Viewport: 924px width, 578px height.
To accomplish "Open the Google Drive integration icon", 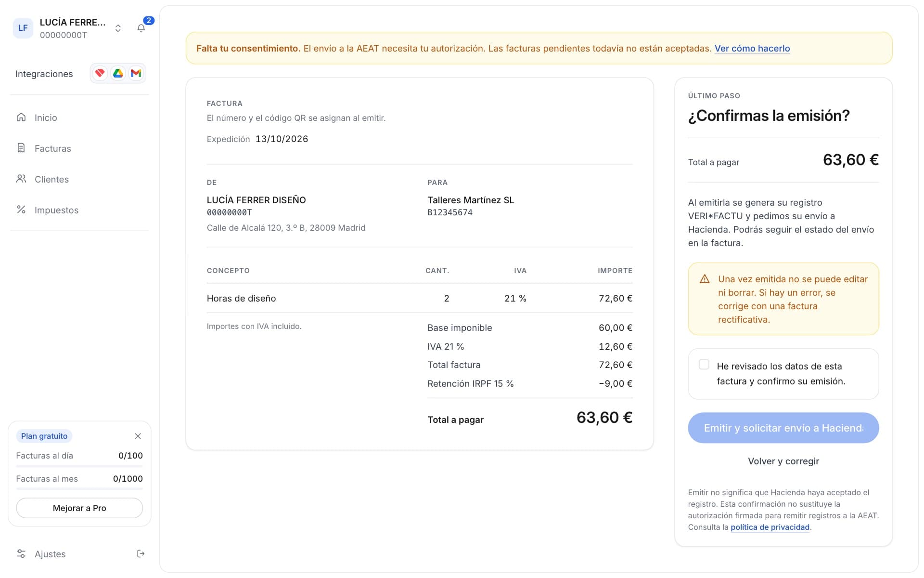I will [118, 73].
